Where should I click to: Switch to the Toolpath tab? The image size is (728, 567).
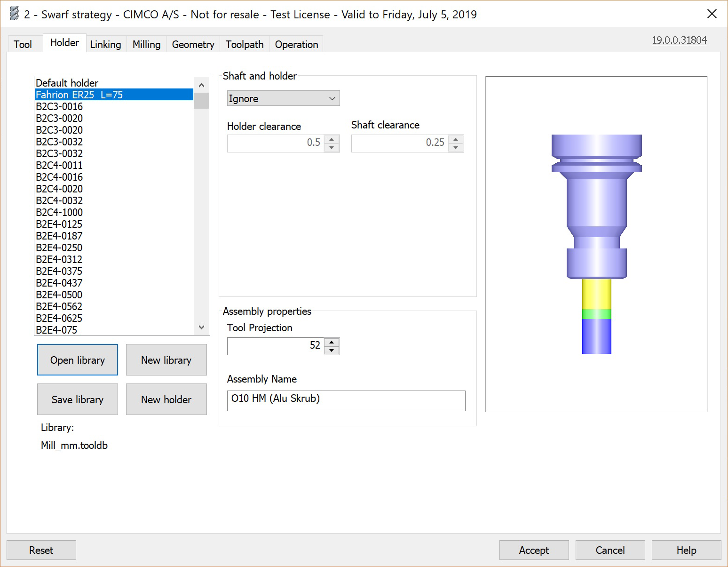[244, 44]
